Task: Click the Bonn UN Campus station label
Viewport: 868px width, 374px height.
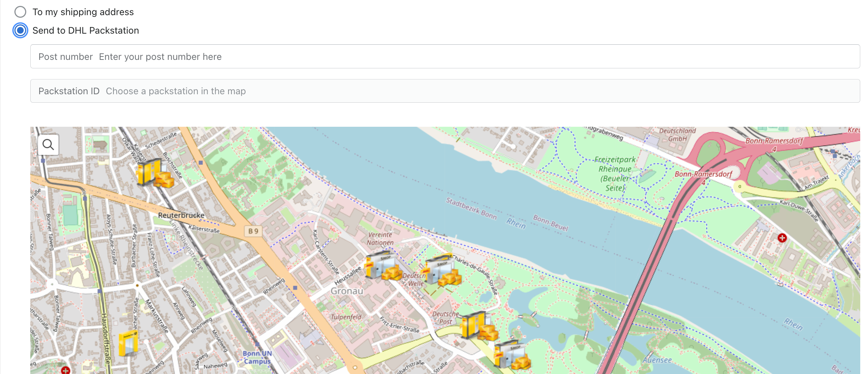Action: 257,357
